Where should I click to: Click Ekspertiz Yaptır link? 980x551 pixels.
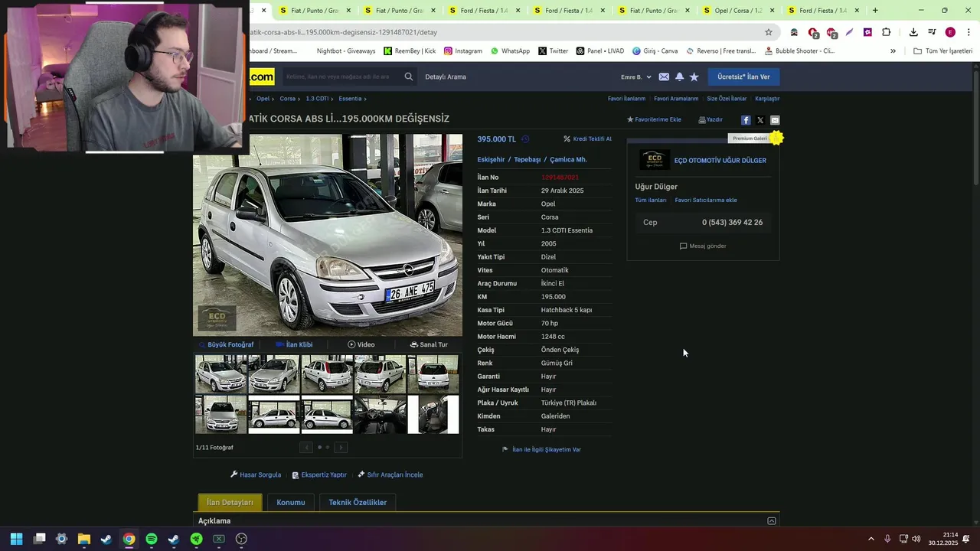point(319,474)
